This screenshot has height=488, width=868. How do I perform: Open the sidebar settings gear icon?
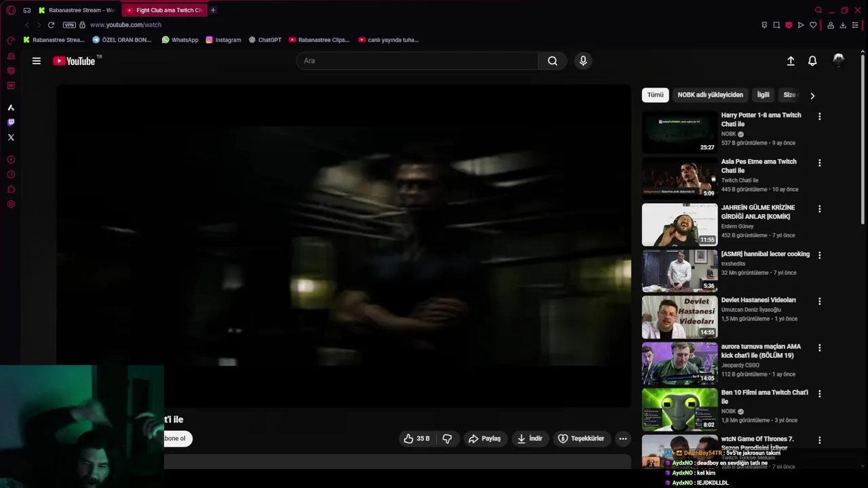pos(11,205)
